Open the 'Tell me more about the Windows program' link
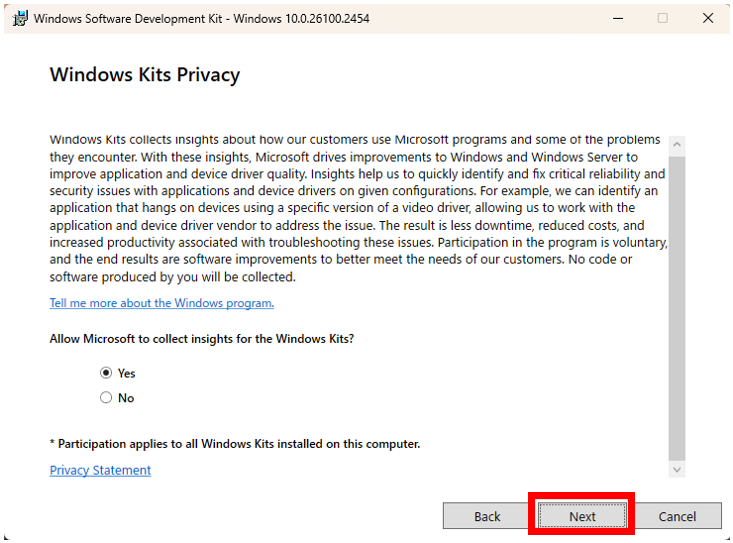The image size is (733, 543). (161, 303)
